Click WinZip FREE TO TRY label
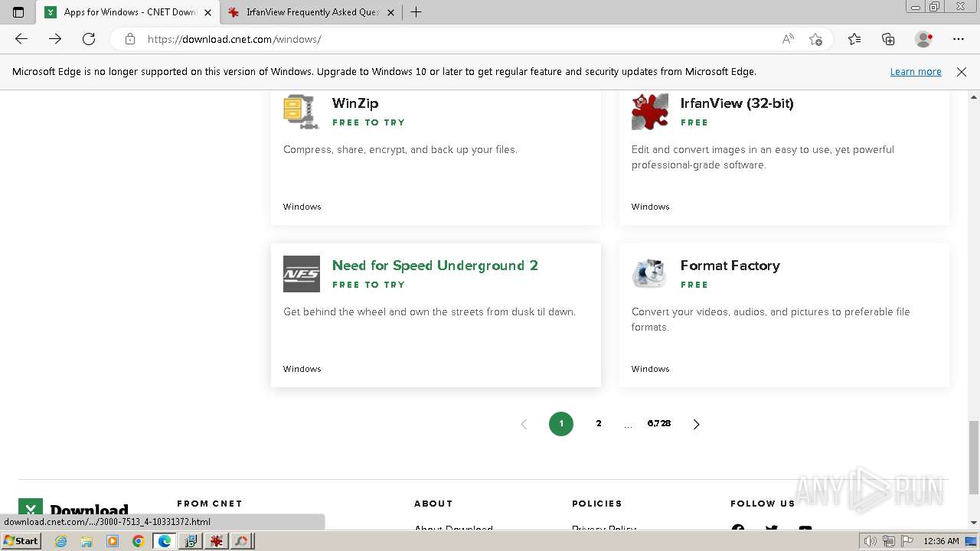Viewport: 980px width, 551px height. click(368, 122)
